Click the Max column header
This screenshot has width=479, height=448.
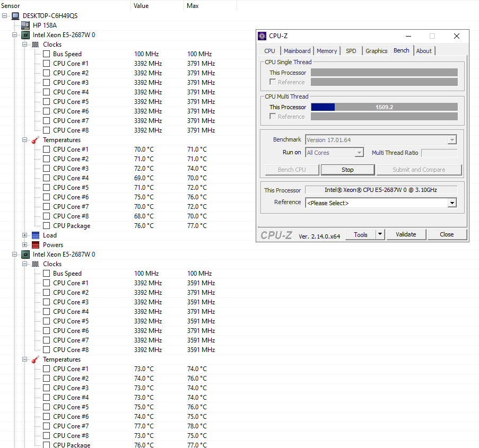pos(211,5)
